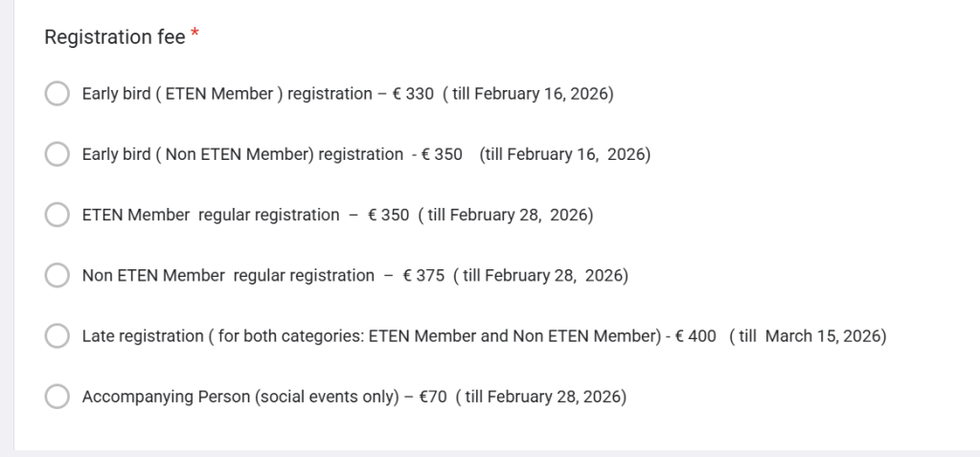The image size is (980, 457).
Task: Pick ETEN Member regular registration radio button
Action: 57,216
